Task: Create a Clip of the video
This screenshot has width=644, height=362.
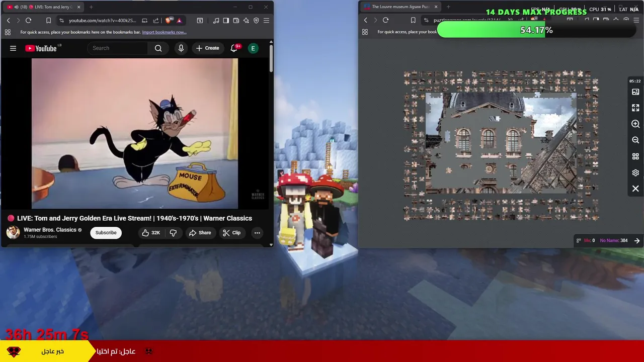Action: 231,233
